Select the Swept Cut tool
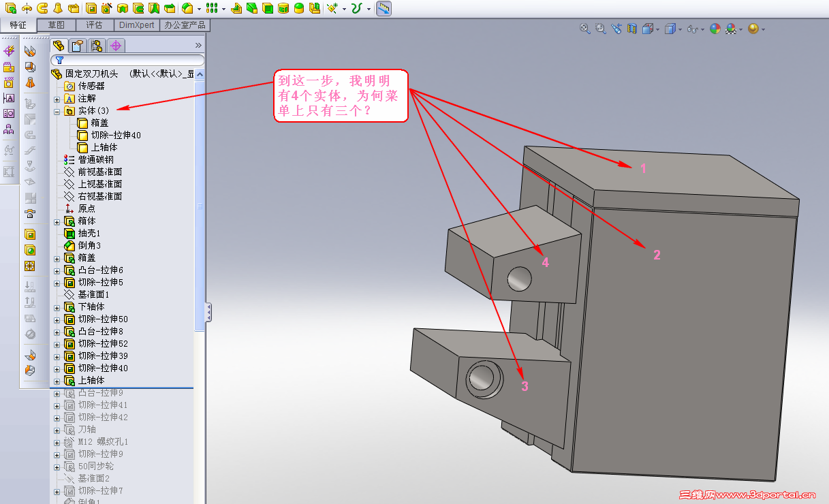The image size is (829, 504). (138, 8)
